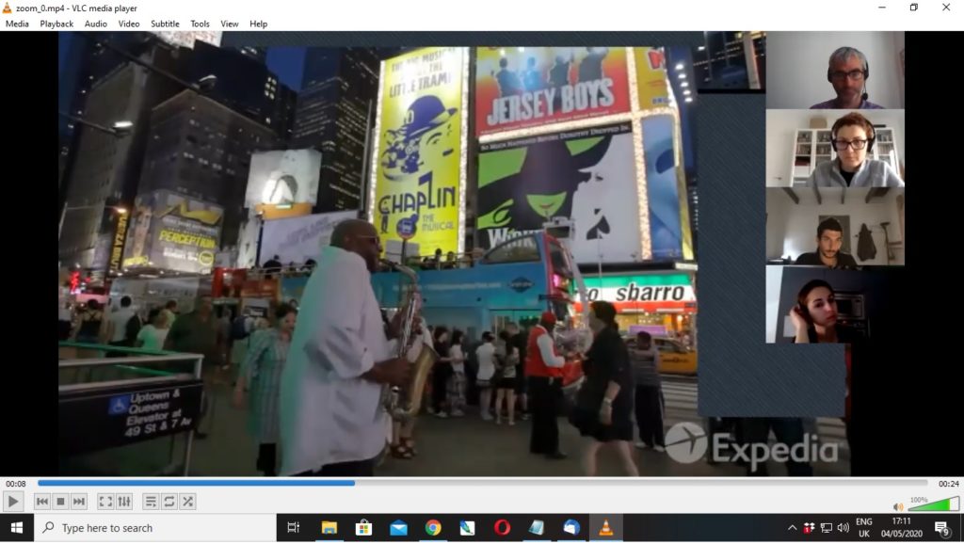Open Task View on the taskbar
Viewport: 964px width, 560px height.
click(x=294, y=528)
